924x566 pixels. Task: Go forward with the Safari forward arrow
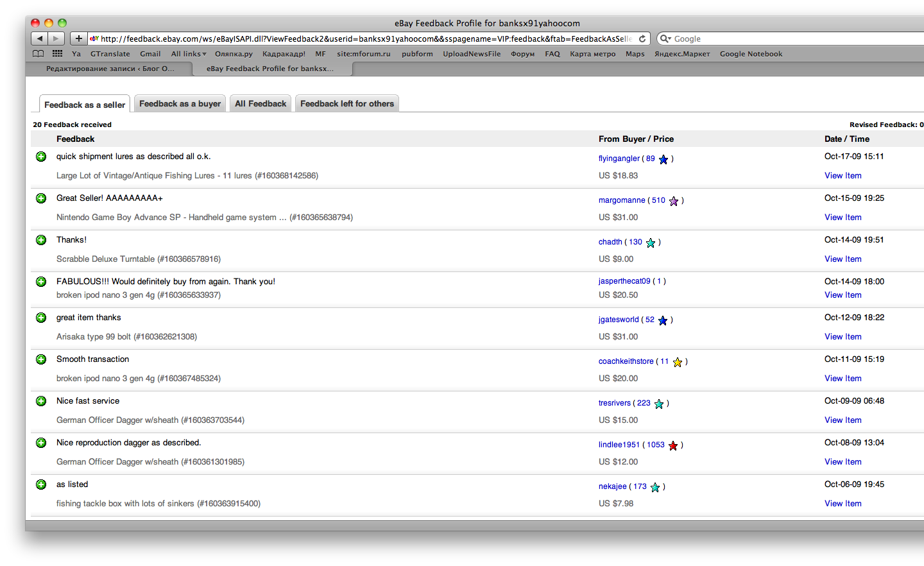tap(56, 39)
